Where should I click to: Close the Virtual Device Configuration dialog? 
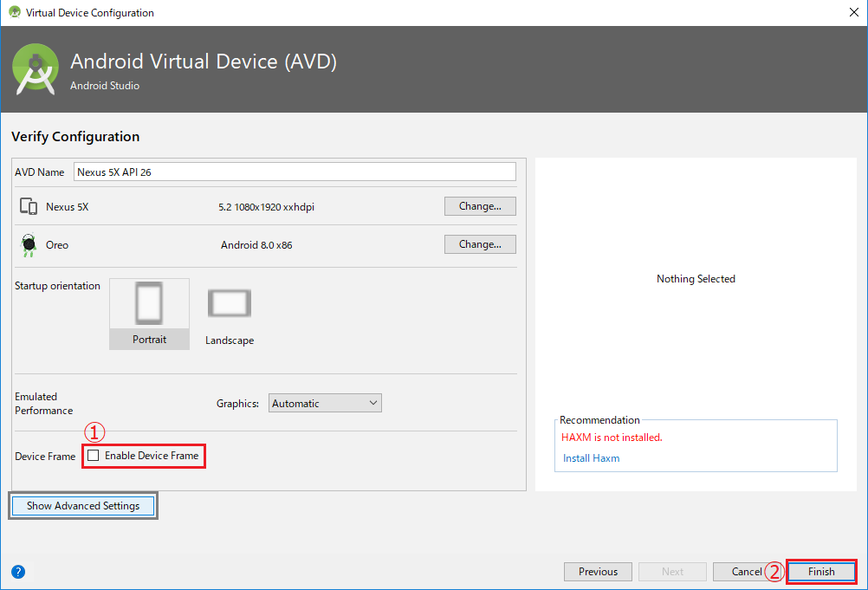853,12
